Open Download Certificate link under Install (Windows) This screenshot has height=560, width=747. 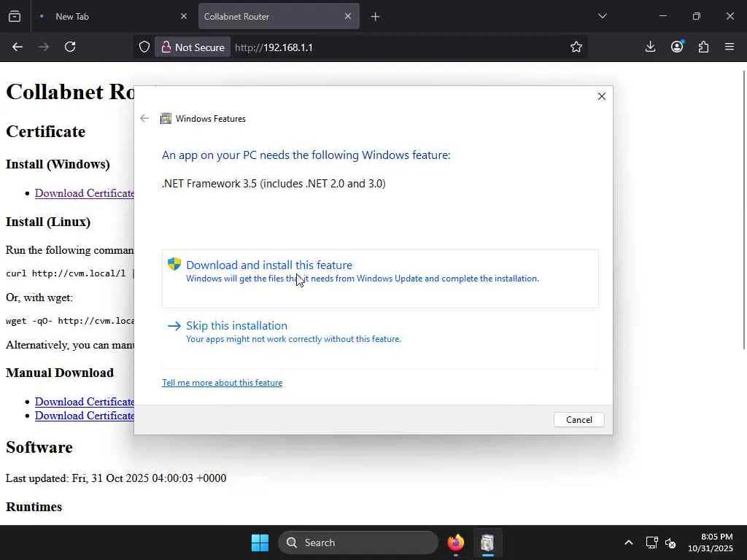[x=85, y=192]
